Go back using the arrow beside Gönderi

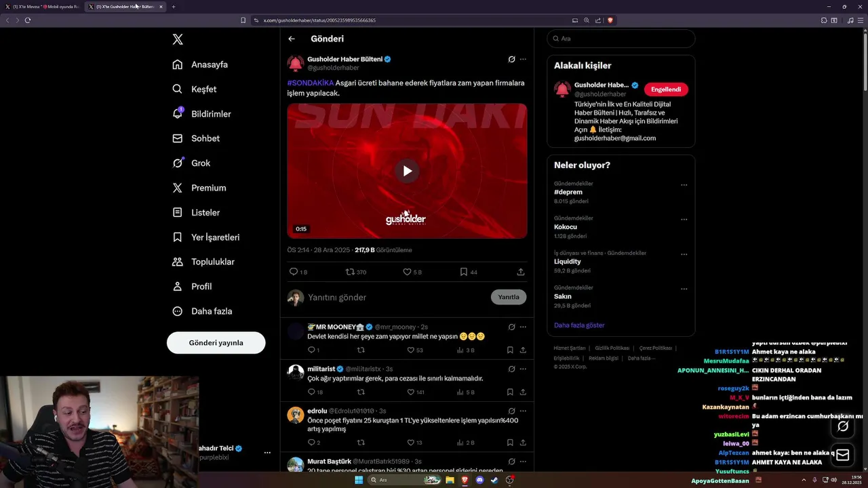pos(292,39)
